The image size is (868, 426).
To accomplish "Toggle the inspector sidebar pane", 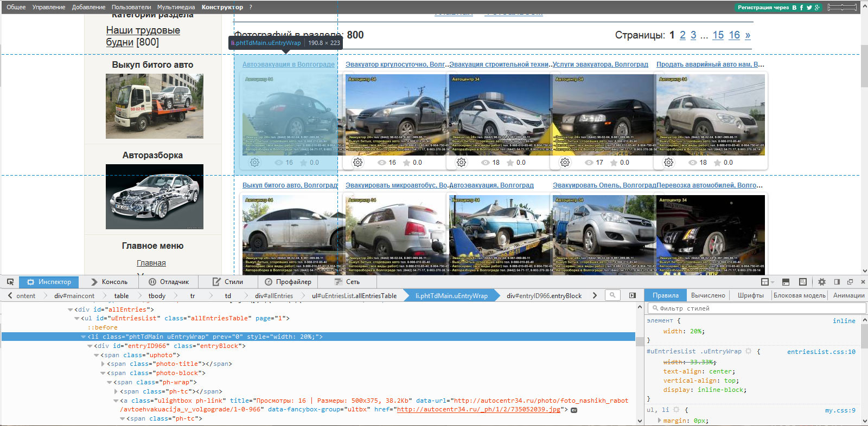I will (633, 295).
